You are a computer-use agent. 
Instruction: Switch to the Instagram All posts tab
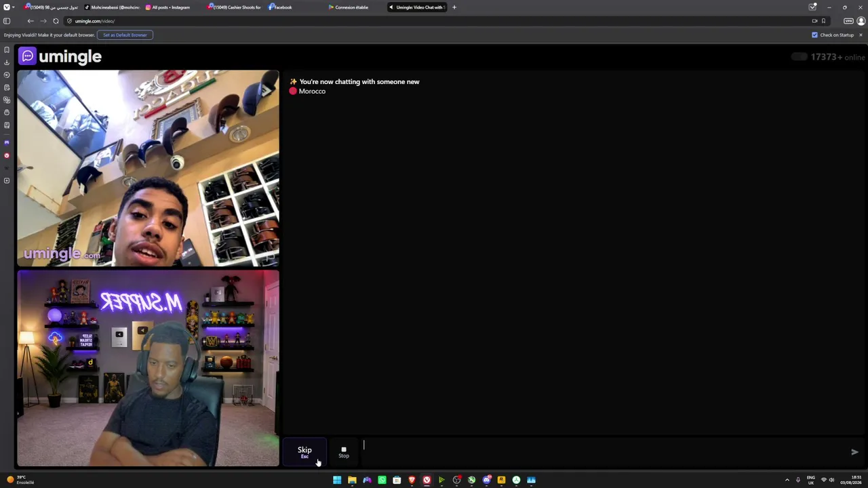[170, 7]
